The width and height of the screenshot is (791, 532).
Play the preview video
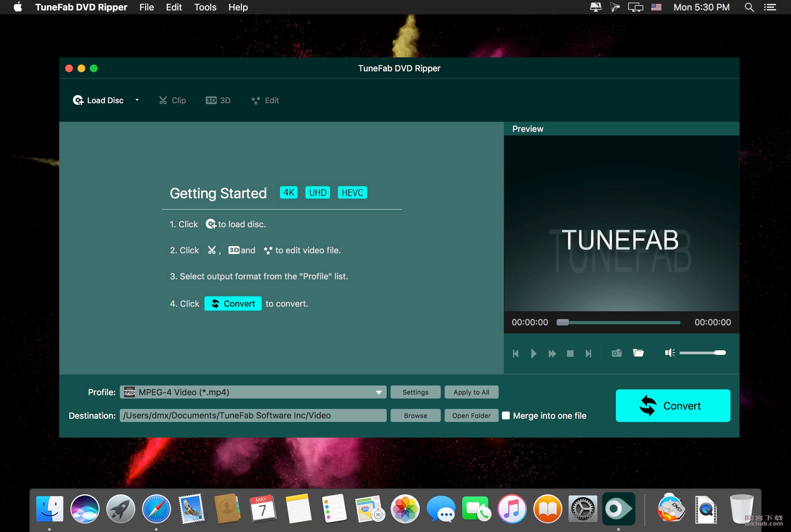coord(533,354)
